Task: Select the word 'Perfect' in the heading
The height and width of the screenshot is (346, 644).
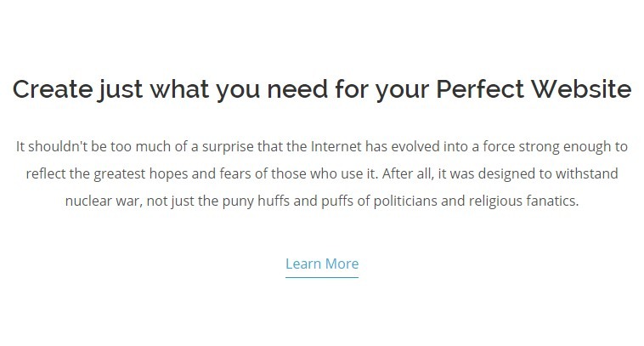Action: tap(480, 88)
